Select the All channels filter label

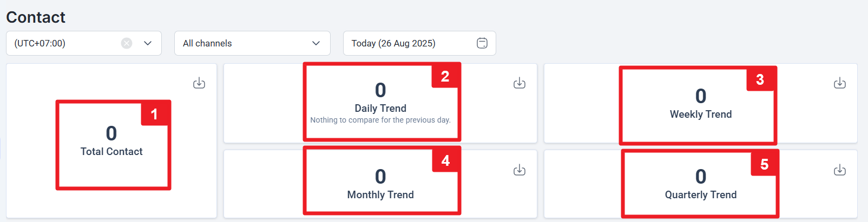207,43
